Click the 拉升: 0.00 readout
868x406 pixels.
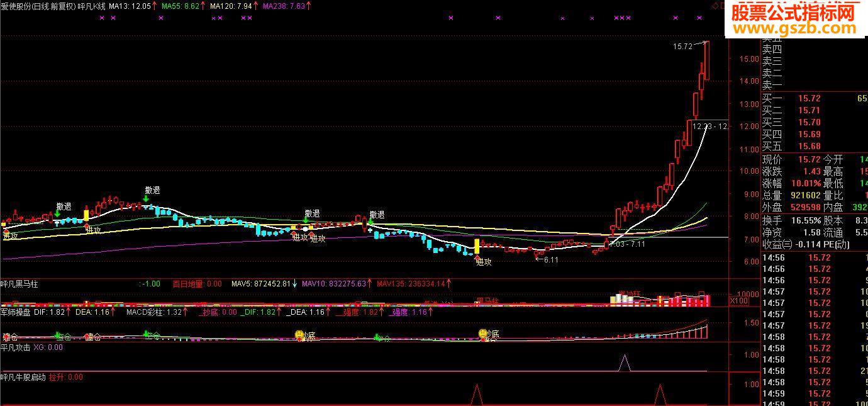point(66,377)
